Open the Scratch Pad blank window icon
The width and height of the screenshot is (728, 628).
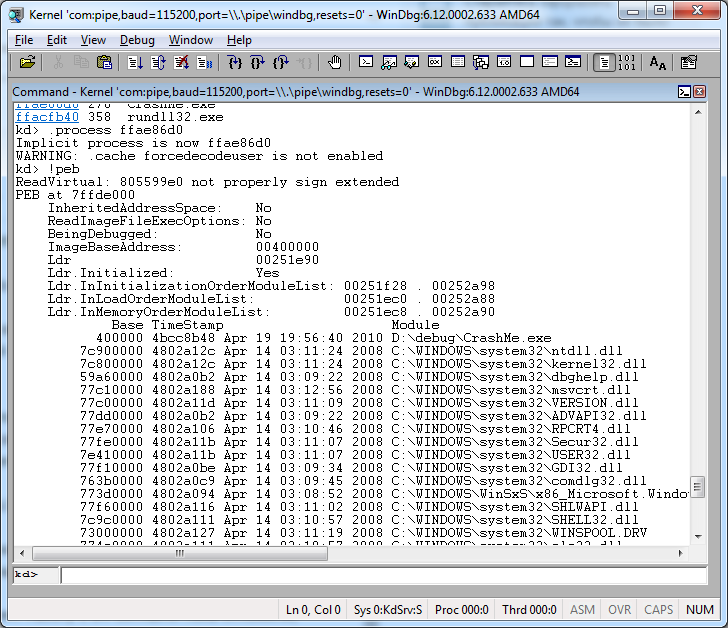click(527, 62)
